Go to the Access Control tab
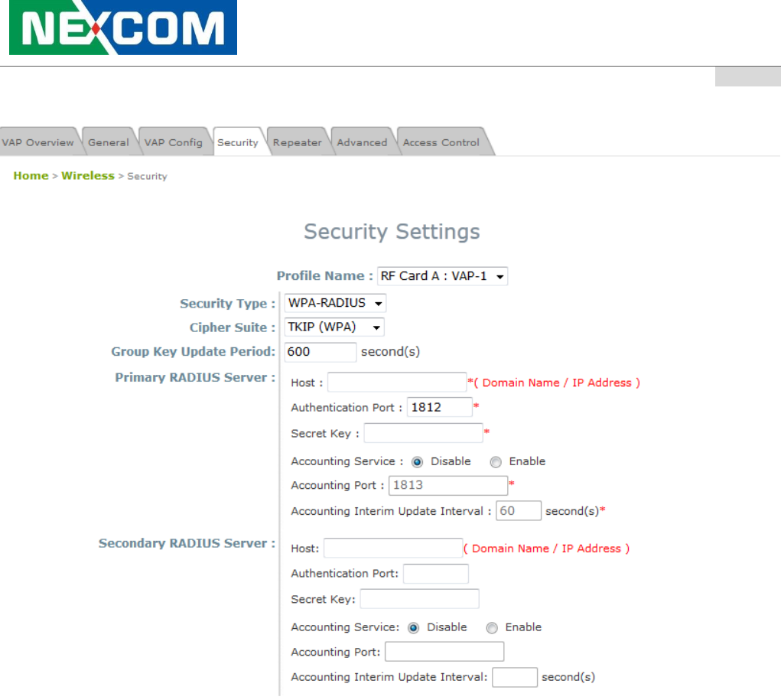The width and height of the screenshot is (781, 700). (x=441, y=142)
